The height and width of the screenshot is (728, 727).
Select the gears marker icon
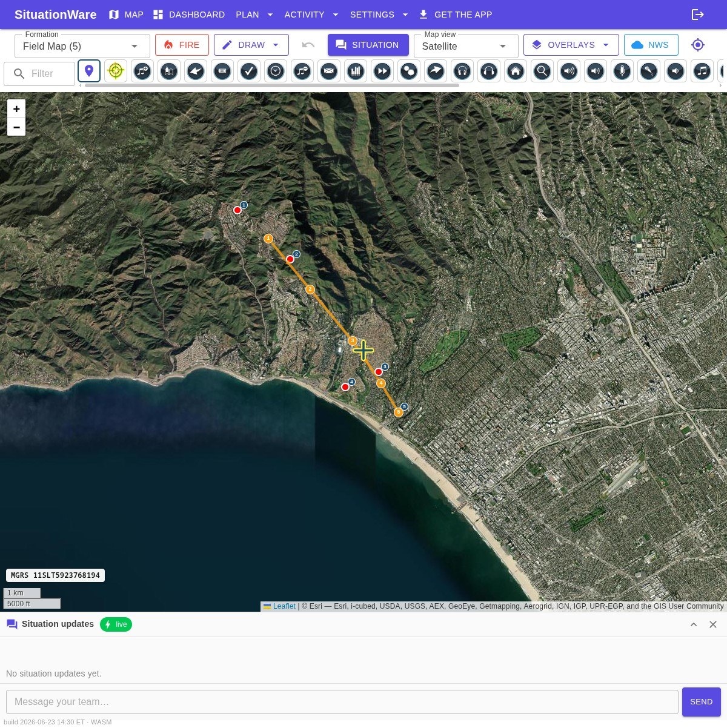tap(409, 71)
